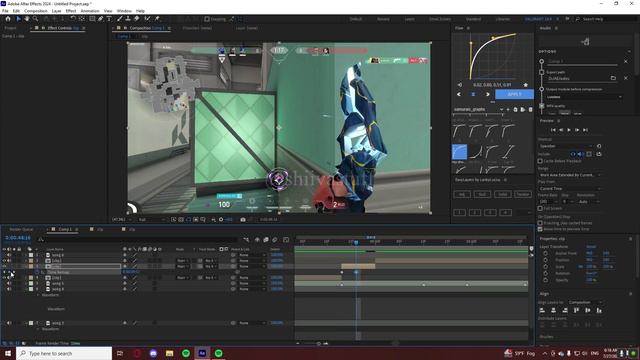Click the timeline current time indicator
This screenshot has height=360, width=640.
click(356, 242)
